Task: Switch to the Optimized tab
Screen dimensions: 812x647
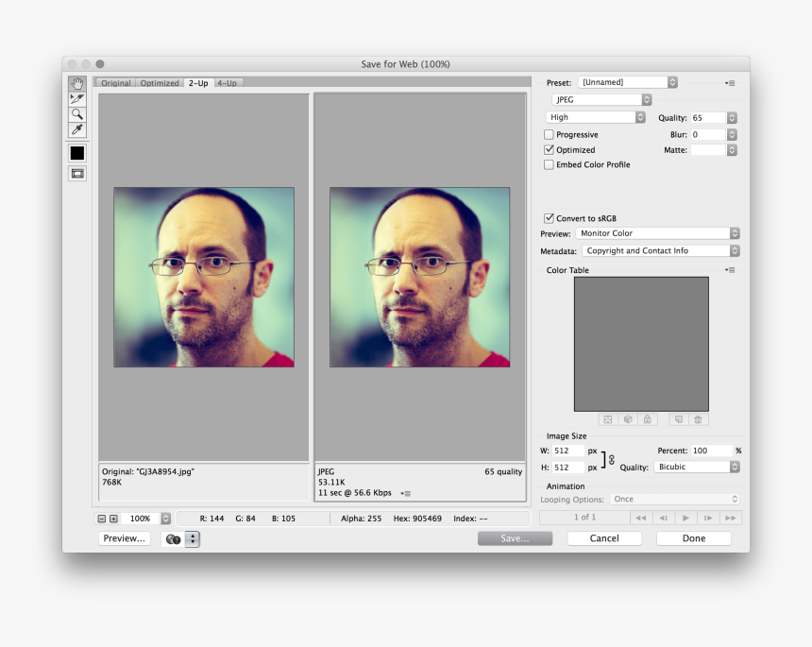Action: [x=159, y=82]
